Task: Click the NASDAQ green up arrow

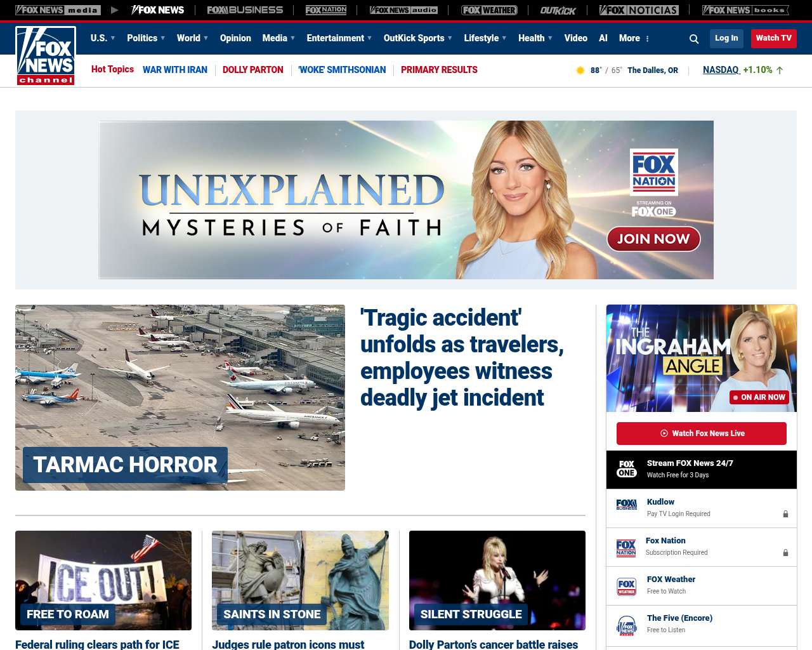Action: click(780, 70)
